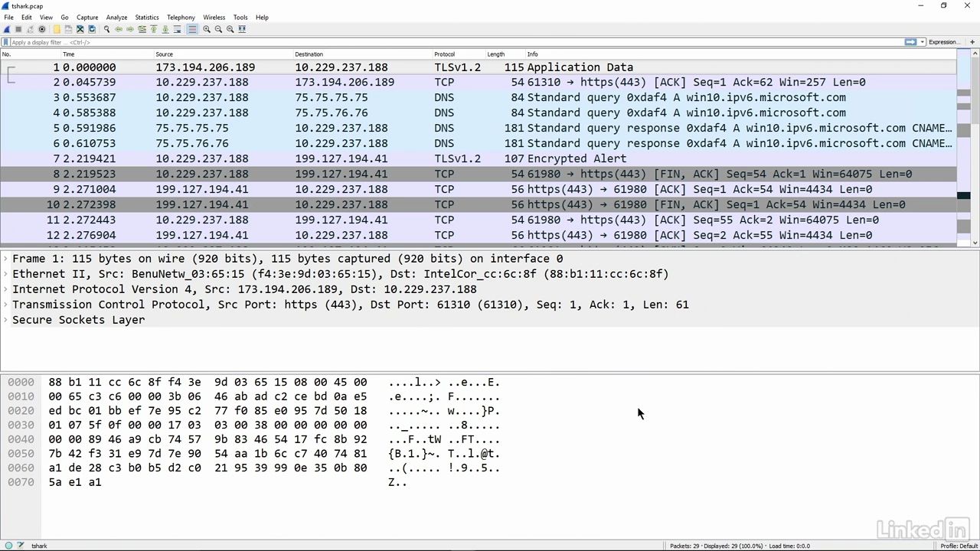Viewport: 980px width, 551px height.
Task: Expand Transmission Control Protocol row
Action: tap(5, 305)
